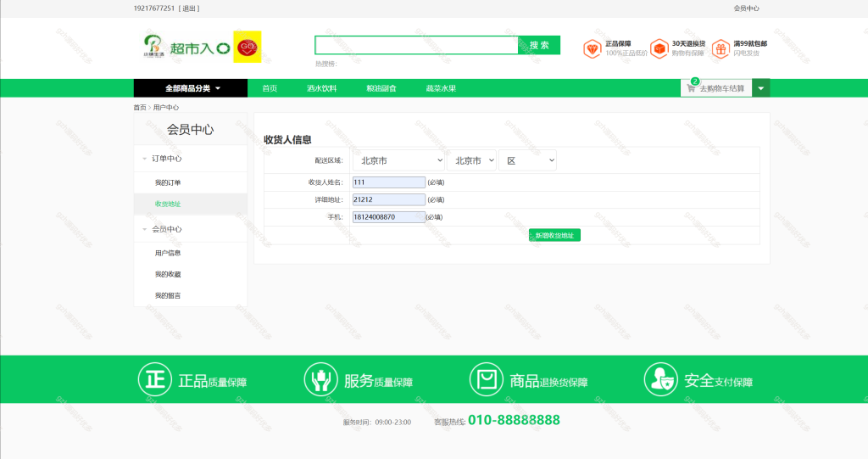Click the yellow GO badge icon
The width and height of the screenshot is (868, 459).
coord(247,48)
